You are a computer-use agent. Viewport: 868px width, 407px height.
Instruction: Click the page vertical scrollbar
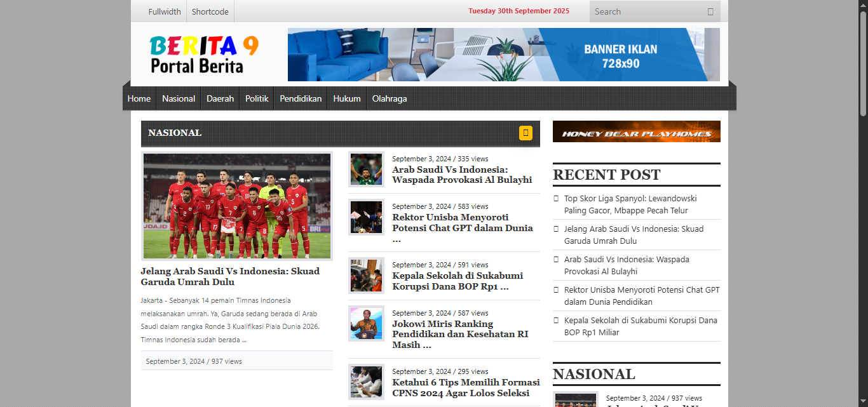point(863,203)
